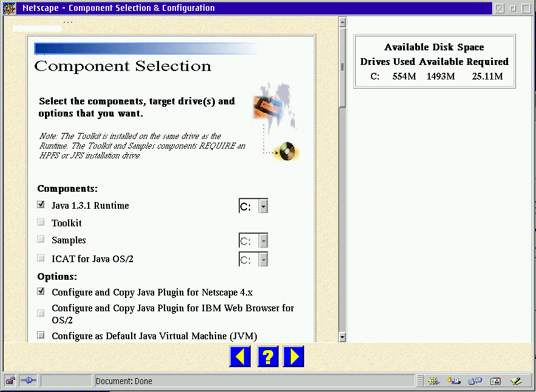The image size is (536, 392).
Task: Click the 'Available Disk Space' heading
Action: click(434, 47)
